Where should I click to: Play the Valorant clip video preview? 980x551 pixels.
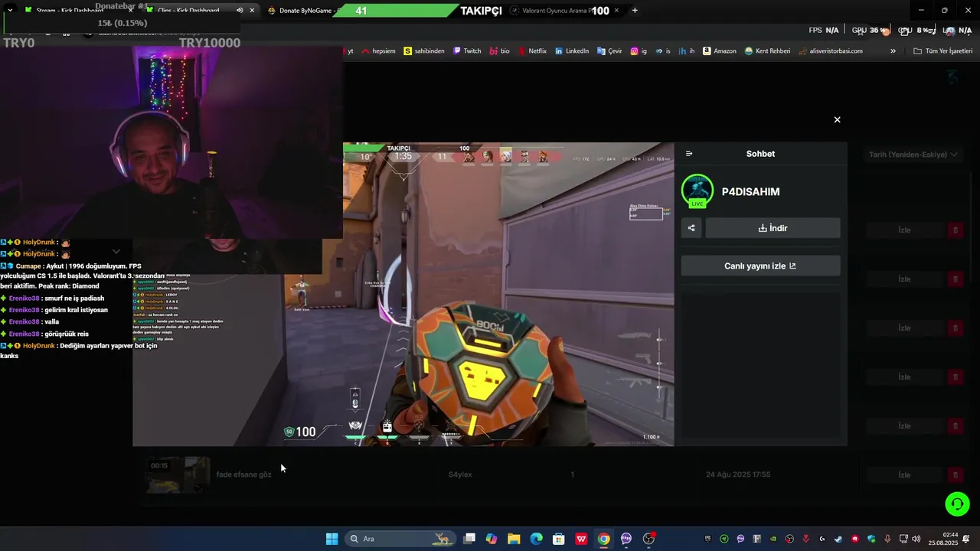pyautogui.click(x=403, y=295)
